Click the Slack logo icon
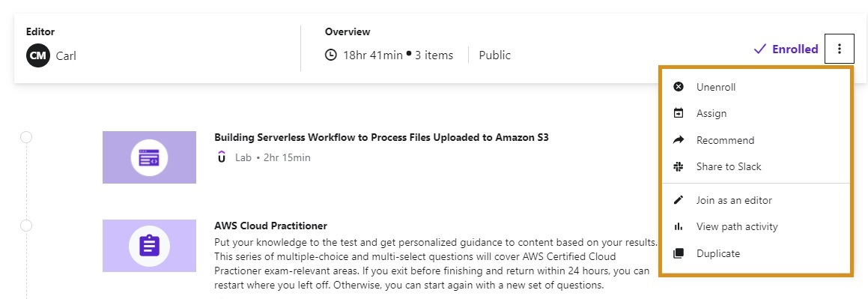 tap(678, 166)
